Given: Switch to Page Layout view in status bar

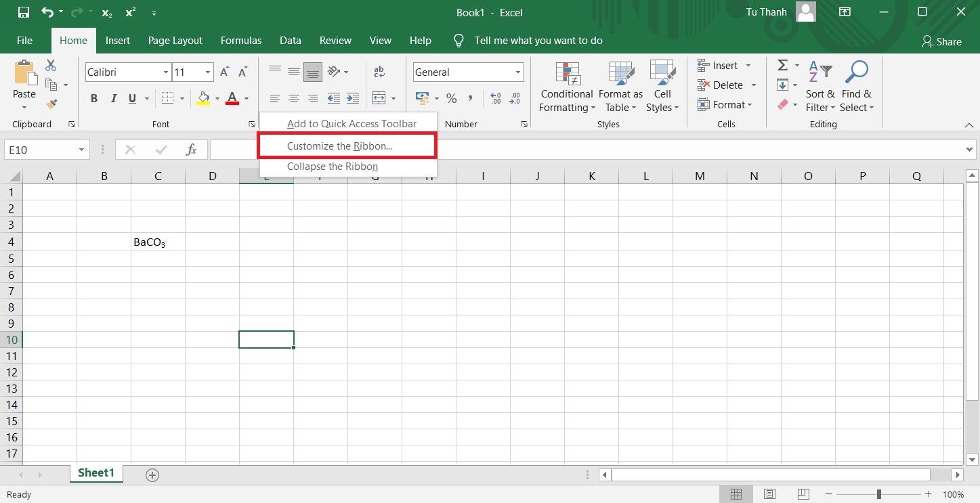Looking at the screenshot, I should (x=769, y=494).
